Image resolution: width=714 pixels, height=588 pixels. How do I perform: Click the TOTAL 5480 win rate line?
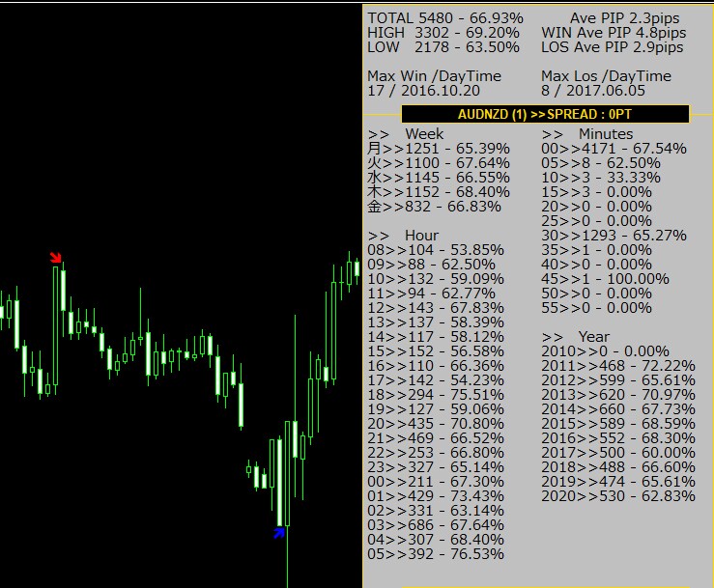pyautogui.click(x=445, y=18)
